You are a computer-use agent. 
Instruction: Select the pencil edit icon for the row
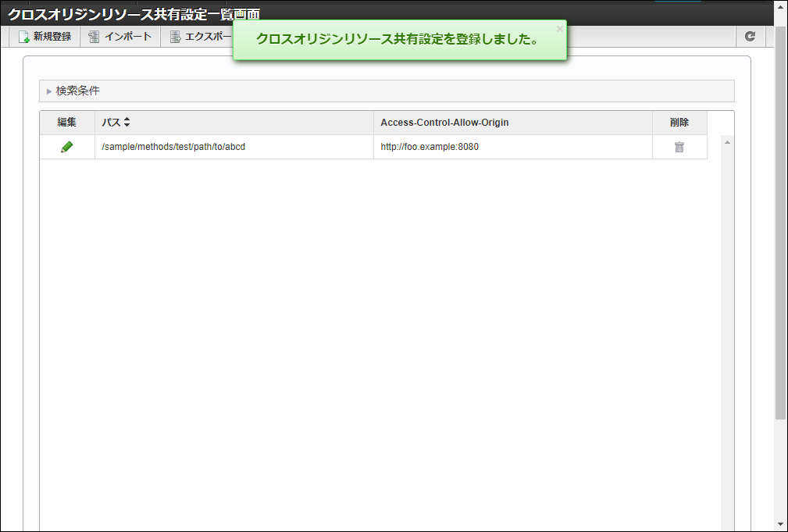[66, 146]
